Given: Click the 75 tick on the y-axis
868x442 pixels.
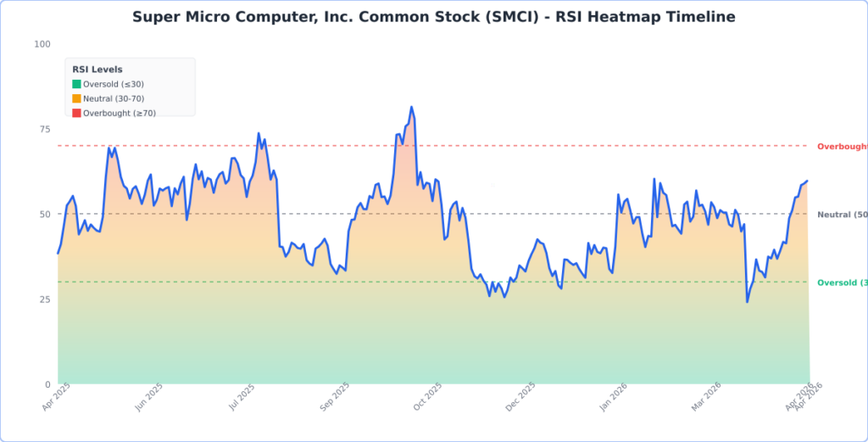Looking at the screenshot, I should 45,129.
